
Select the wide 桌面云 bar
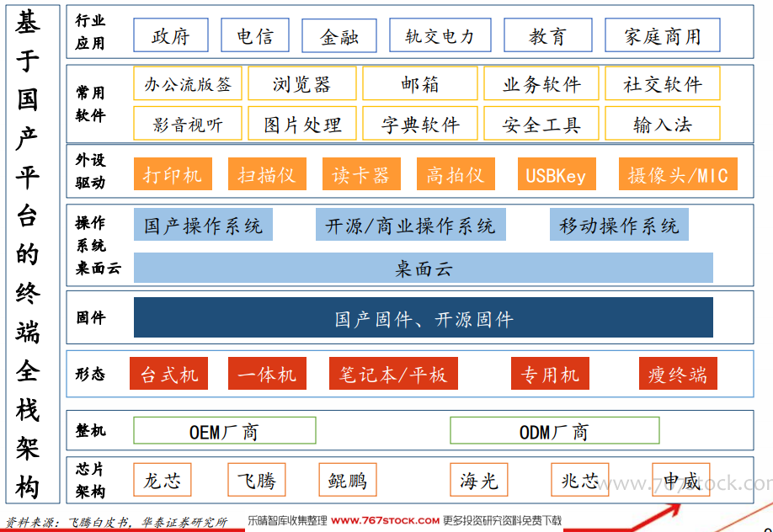[x=424, y=268]
